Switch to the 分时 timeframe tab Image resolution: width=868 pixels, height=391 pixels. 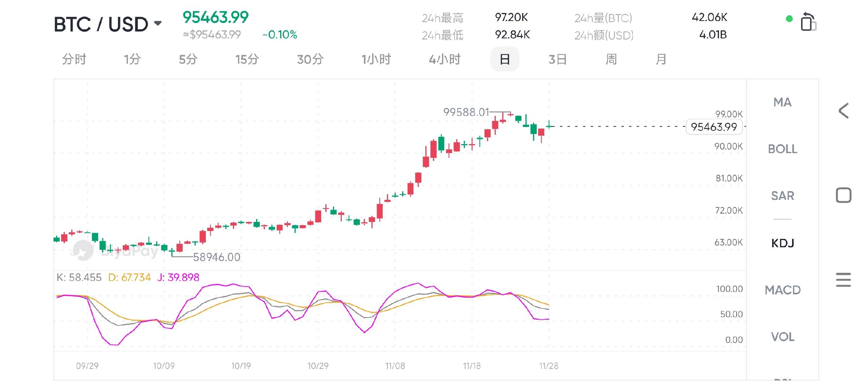tap(74, 59)
